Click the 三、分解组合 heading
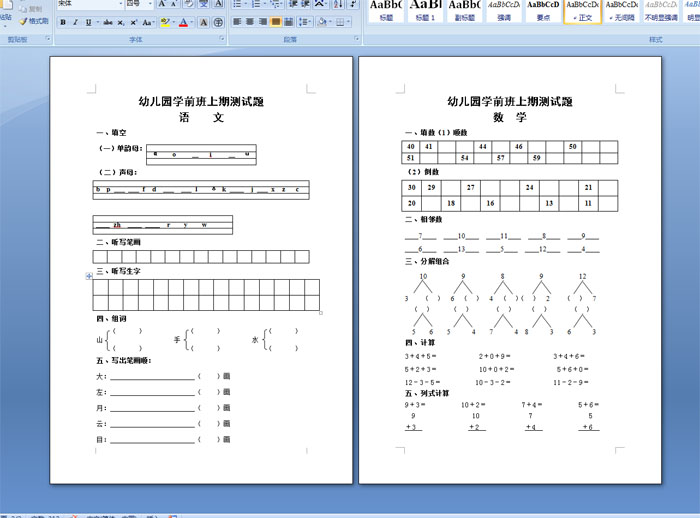 (x=427, y=261)
